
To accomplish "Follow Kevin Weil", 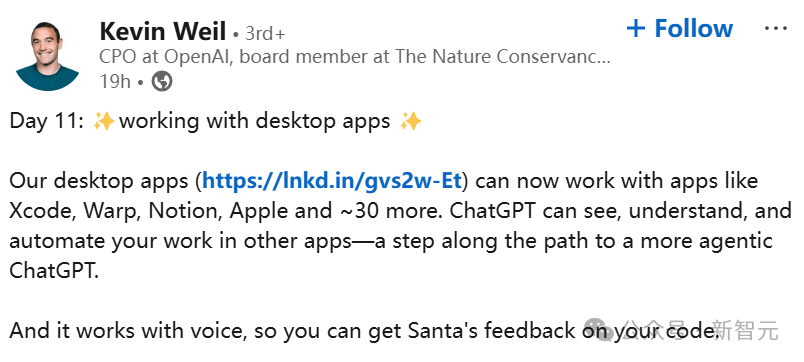I will (x=680, y=28).
